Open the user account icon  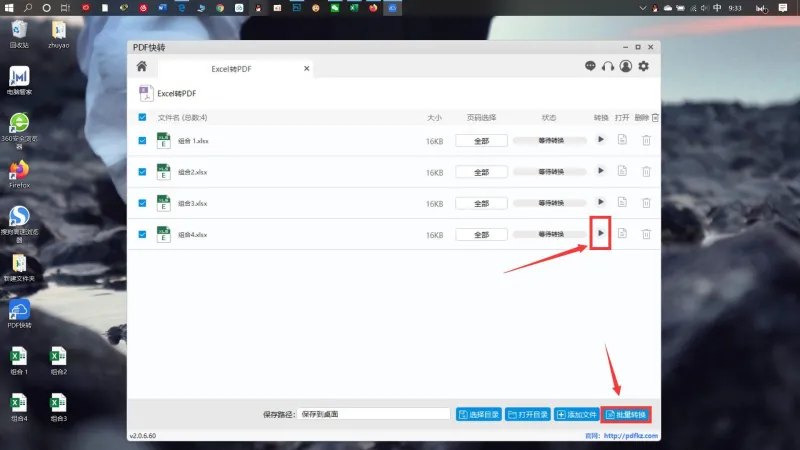point(626,66)
